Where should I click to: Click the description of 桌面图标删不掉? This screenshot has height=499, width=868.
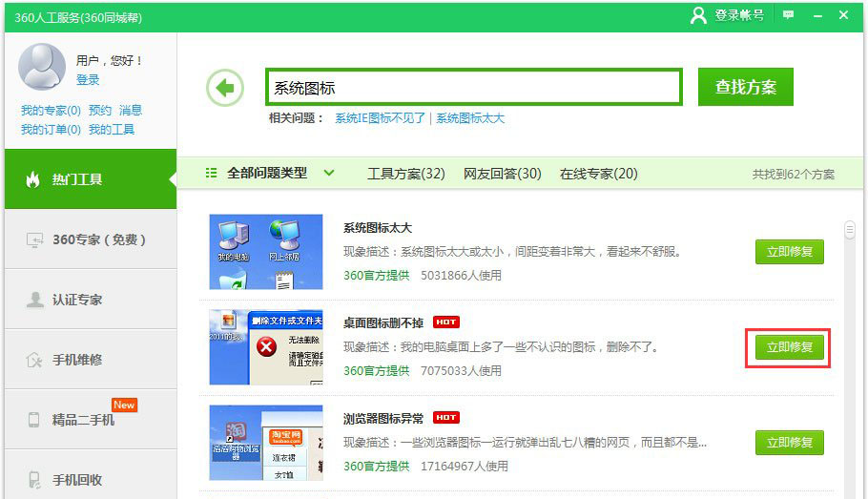[x=501, y=346]
